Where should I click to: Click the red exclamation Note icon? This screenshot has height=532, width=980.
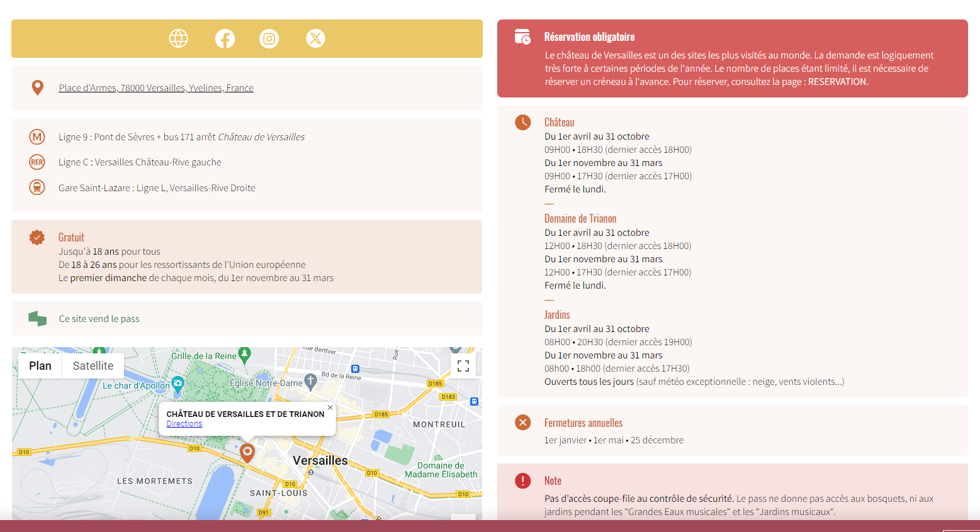[523, 480]
